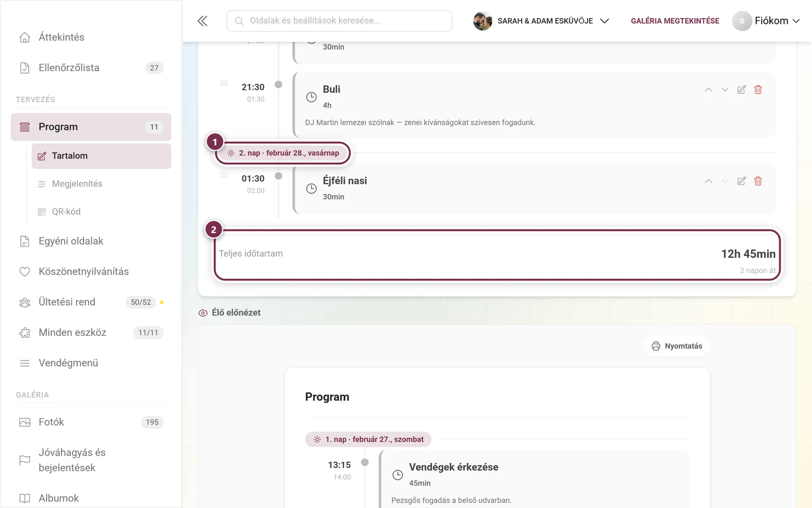Click the Élő előnézet eye icon
Image resolution: width=812 pixels, height=508 pixels.
click(203, 313)
